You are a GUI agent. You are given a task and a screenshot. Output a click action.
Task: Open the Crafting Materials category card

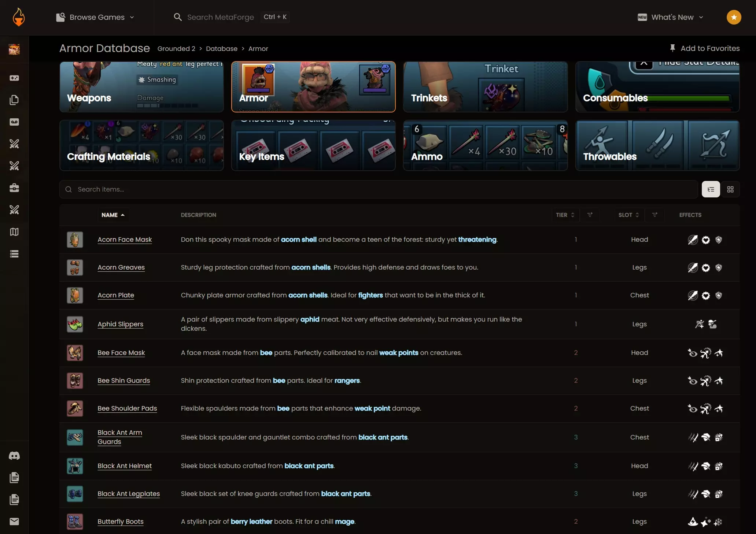point(141,145)
